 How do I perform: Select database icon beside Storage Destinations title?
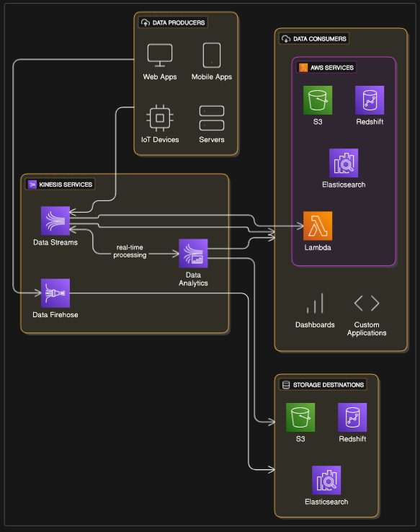286,385
